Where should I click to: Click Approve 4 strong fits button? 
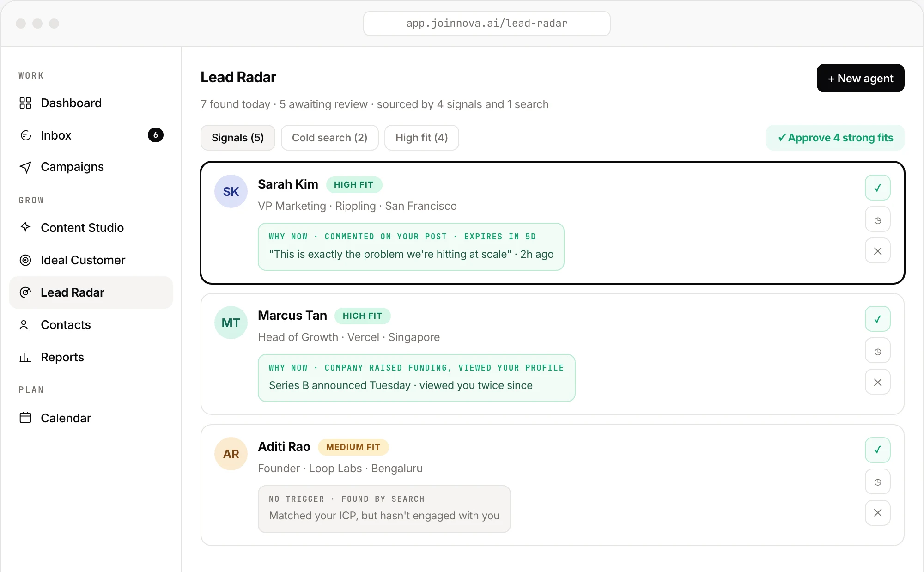(835, 138)
